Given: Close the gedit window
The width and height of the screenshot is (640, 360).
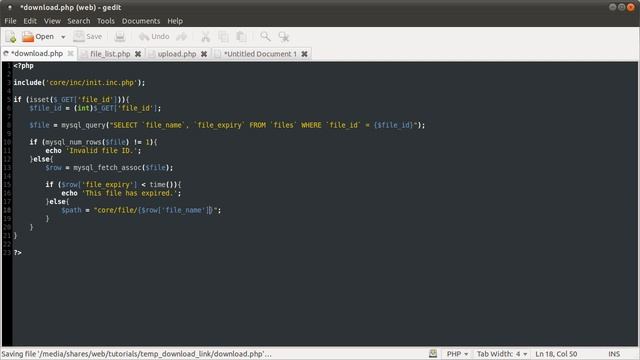Looking at the screenshot, I should click(x=631, y=7).
